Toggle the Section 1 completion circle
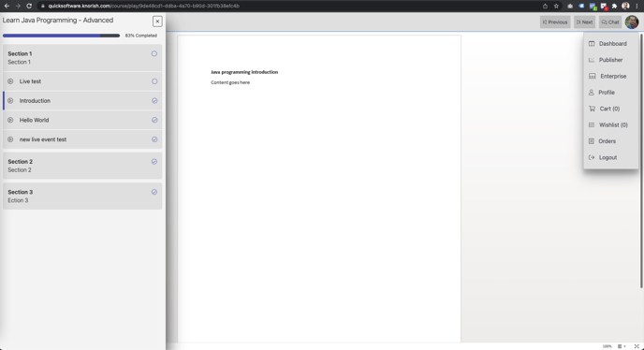644x350 pixels. (x=154, y=53)
